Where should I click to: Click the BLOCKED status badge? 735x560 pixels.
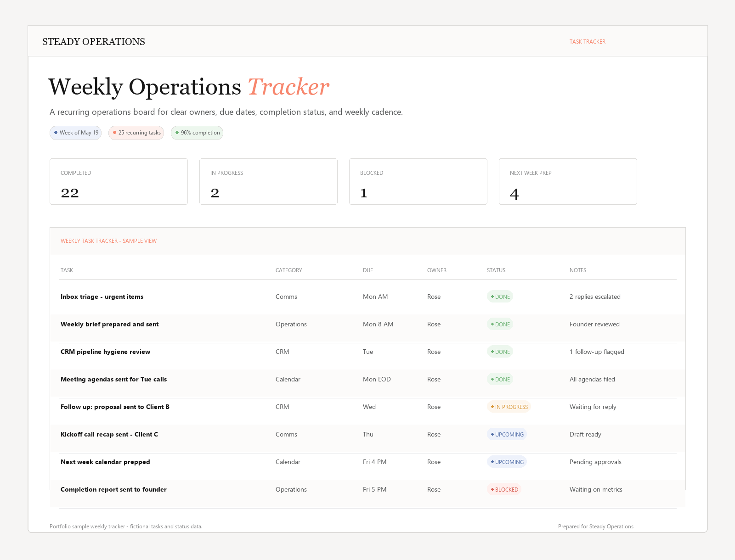[x=504, y=489]
